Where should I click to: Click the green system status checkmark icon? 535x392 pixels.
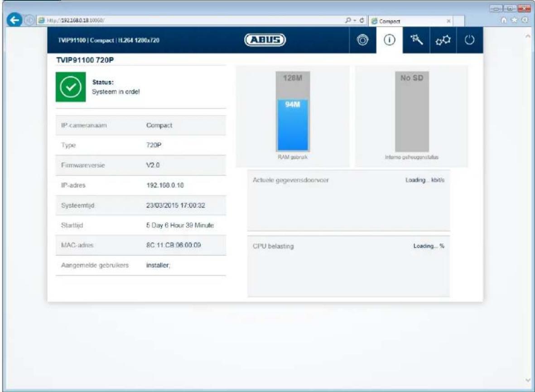[x=71, y=87]
